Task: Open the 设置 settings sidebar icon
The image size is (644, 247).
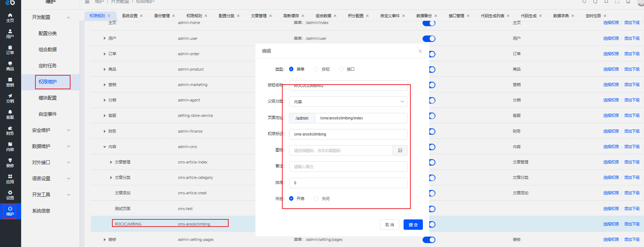Action: [10, 195]
